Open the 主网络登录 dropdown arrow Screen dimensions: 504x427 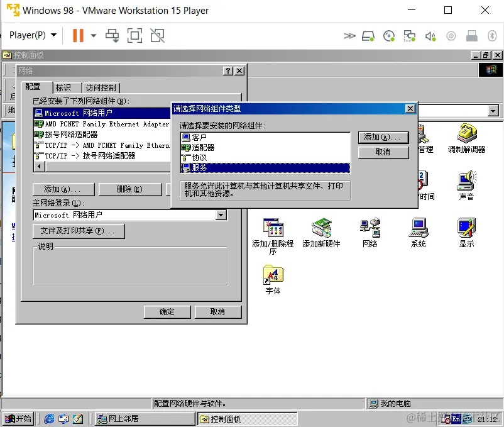click(x=221, y=215)
